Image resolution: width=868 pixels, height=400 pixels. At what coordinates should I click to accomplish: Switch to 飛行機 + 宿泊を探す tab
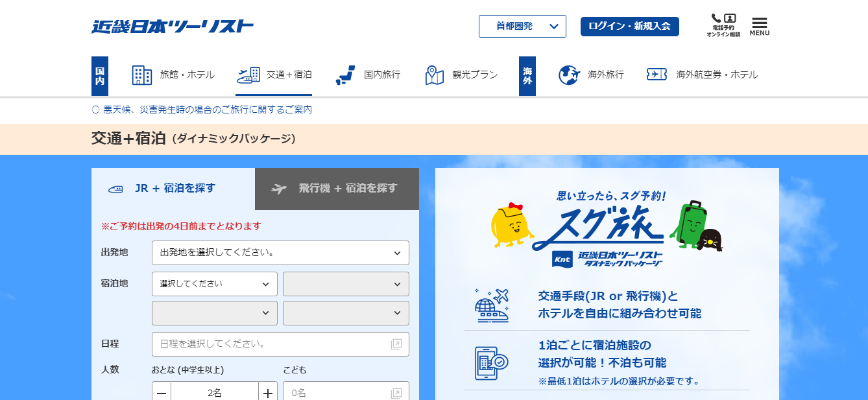click(x=337, y=189)
